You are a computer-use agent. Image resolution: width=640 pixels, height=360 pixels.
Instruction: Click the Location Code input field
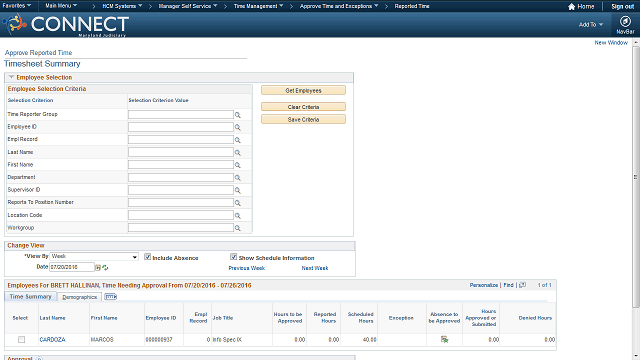coord(181,215)
